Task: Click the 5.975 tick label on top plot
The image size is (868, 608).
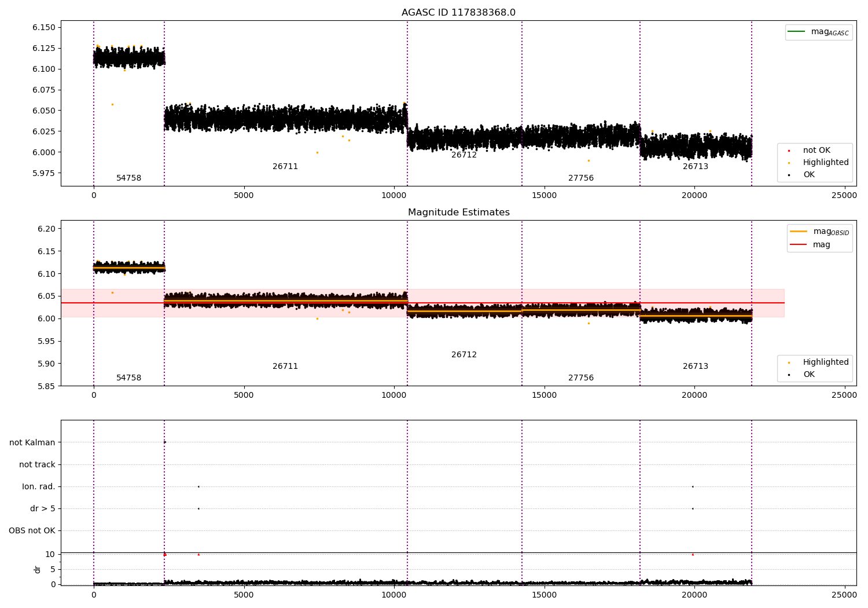Action: (x=44, y=174)
